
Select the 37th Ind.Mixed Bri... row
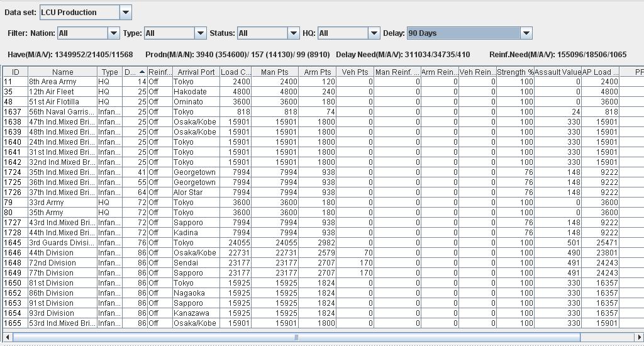tap(323, 193)
